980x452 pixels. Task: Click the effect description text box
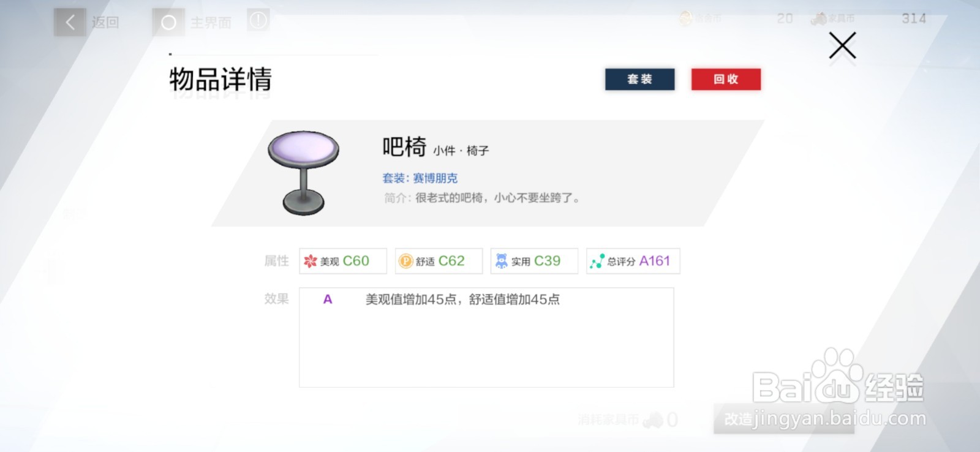(486, 337)
